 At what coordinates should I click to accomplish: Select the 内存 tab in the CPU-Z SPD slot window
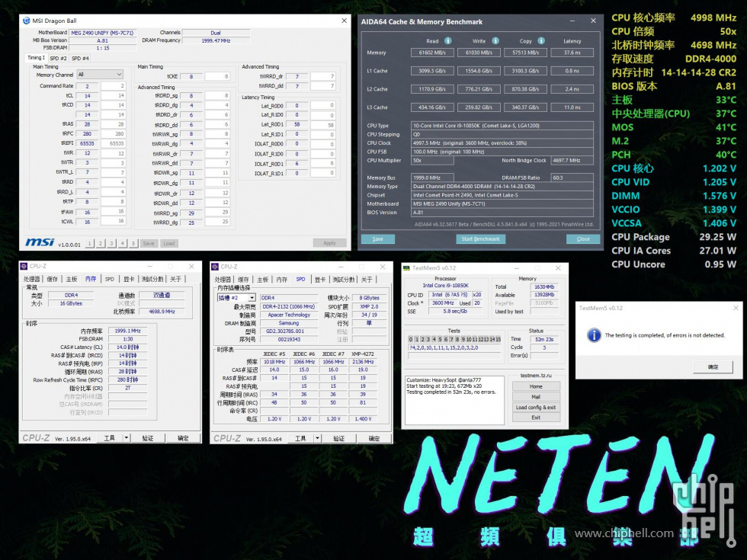coord(282,280)
